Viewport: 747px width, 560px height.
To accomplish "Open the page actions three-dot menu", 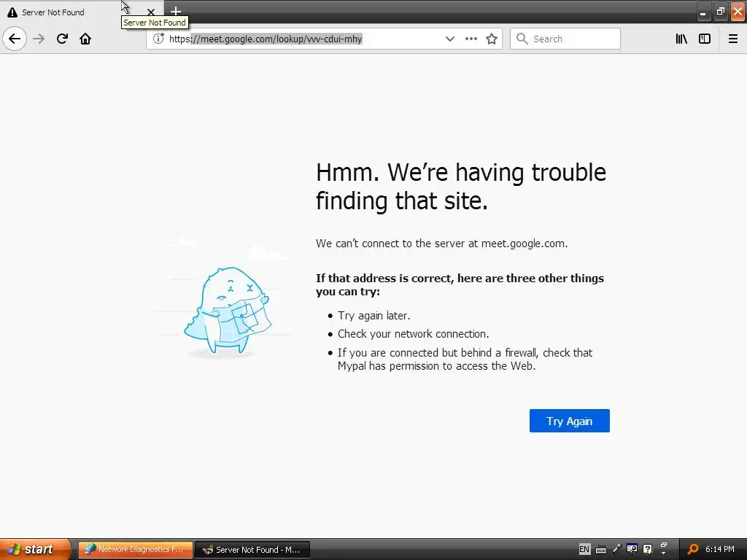I will click(471, 39).
